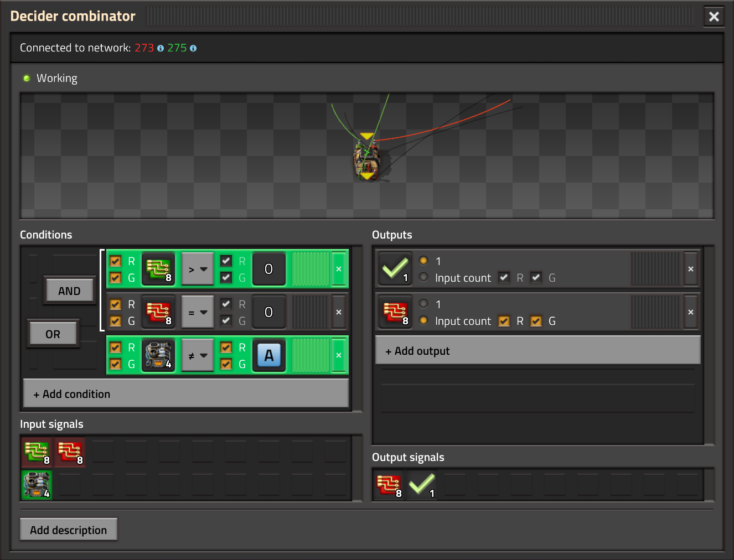Screen dimensions: 734x560
Task: Toggle R checkbox on checkmark output row
Action: tap(504, 278)
